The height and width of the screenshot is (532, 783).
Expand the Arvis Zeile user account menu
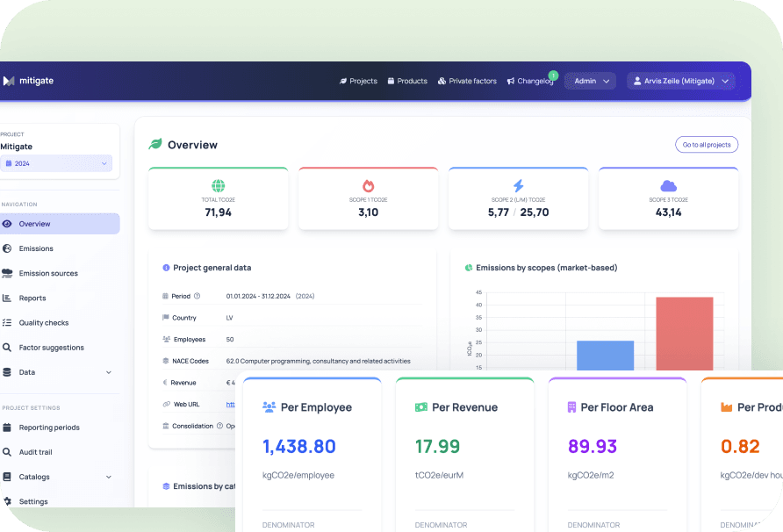coord(681,81)
